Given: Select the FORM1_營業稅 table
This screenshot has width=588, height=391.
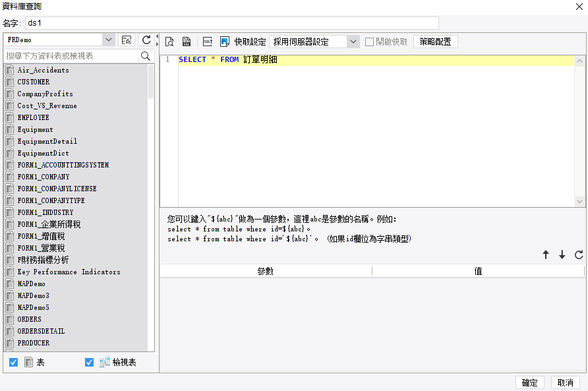Looking at the screenshot, I should tap(41, 248).
